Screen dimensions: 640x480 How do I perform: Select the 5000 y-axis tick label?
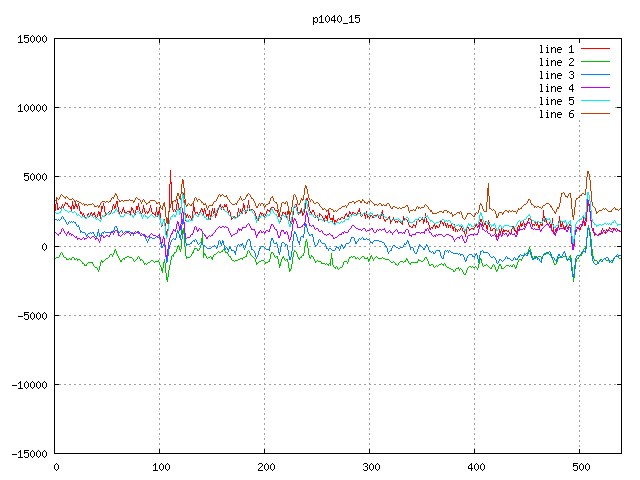34,177
